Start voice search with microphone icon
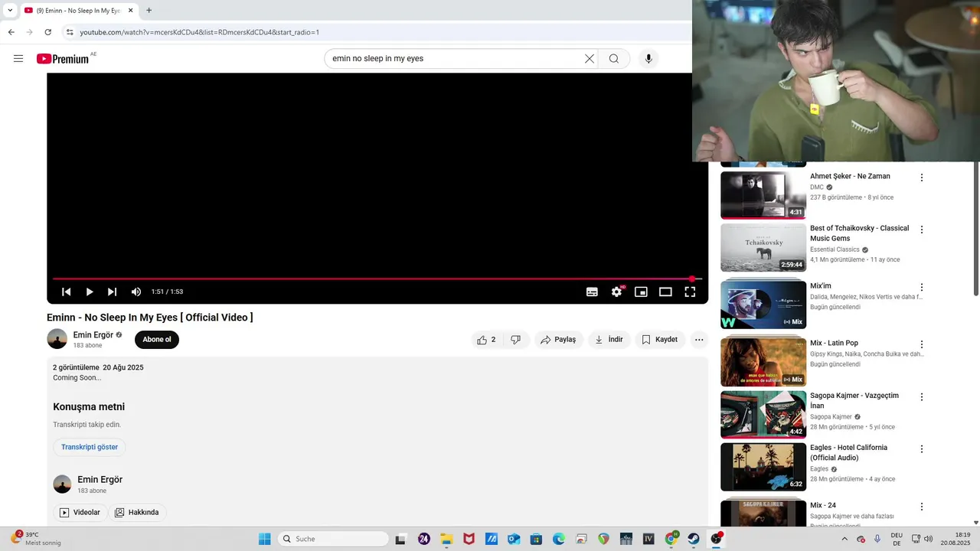Screen dimensions: 980x551 pyautogui.click(x=648, y=59)
